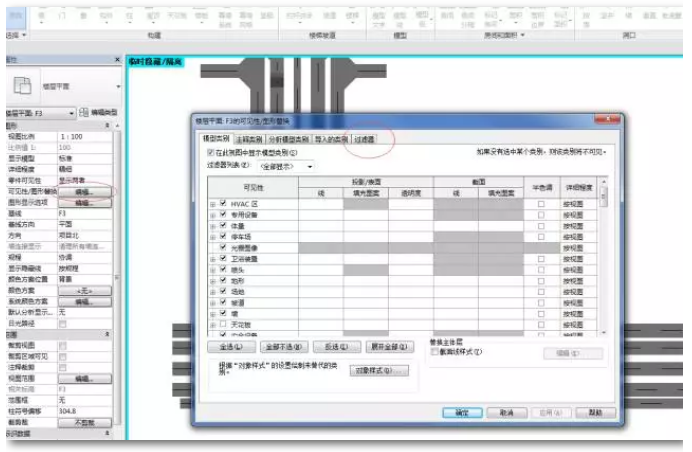The width and height of the screenshot is (692, 452).
Task: Click the 视图比例 1 : 100 value field
Action: tap(85, 137)
